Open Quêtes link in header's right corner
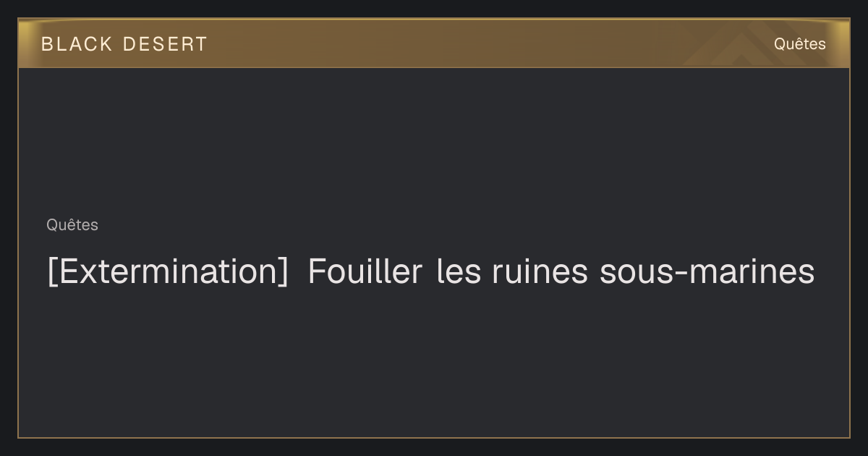 pyautogui.click(x=799, y=43)
